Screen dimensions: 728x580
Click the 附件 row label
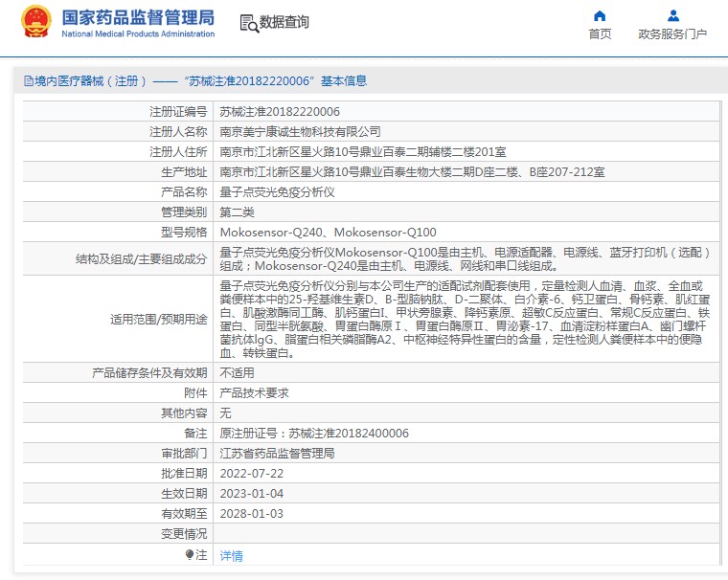coord(195,393)
